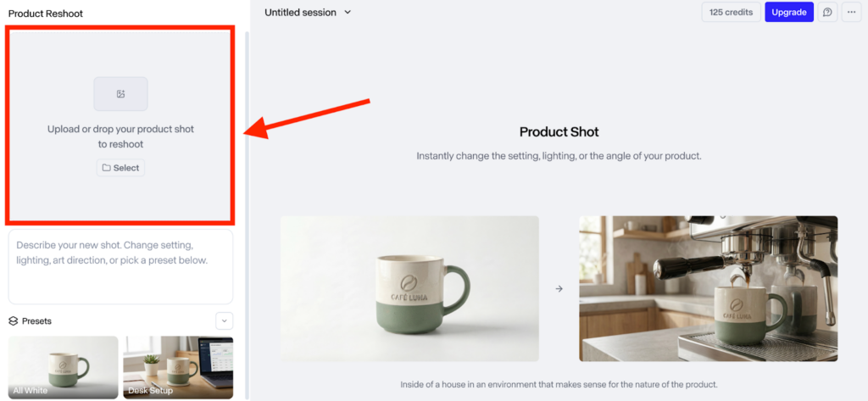
Task: Click the original white background mug image
Action: (409, 288)
